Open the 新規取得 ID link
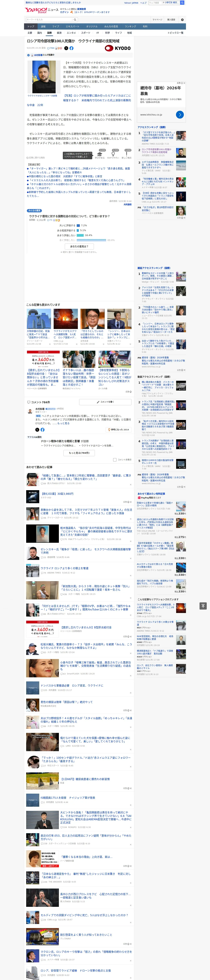This screenshot has width=210, height=980. click(x=82, y=9)
